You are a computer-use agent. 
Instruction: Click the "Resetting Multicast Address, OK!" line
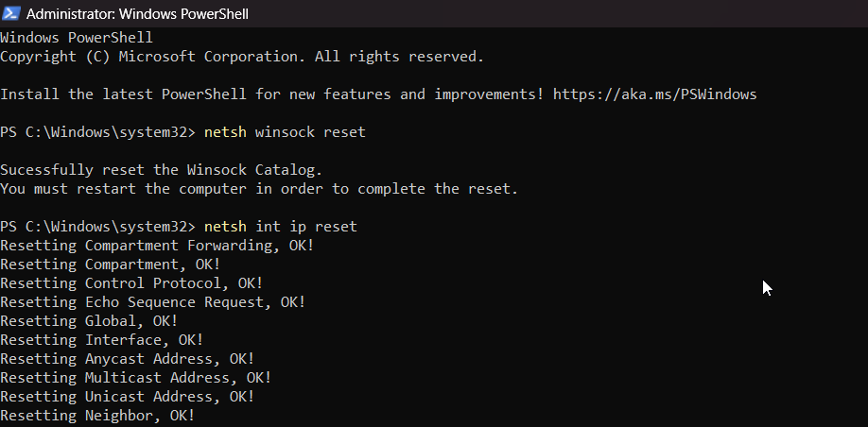pos(135,378)
